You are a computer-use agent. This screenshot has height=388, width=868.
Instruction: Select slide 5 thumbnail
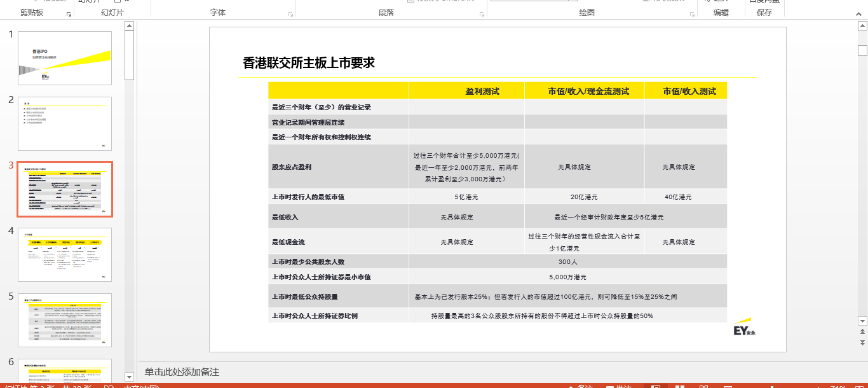[x=65, y=321]
